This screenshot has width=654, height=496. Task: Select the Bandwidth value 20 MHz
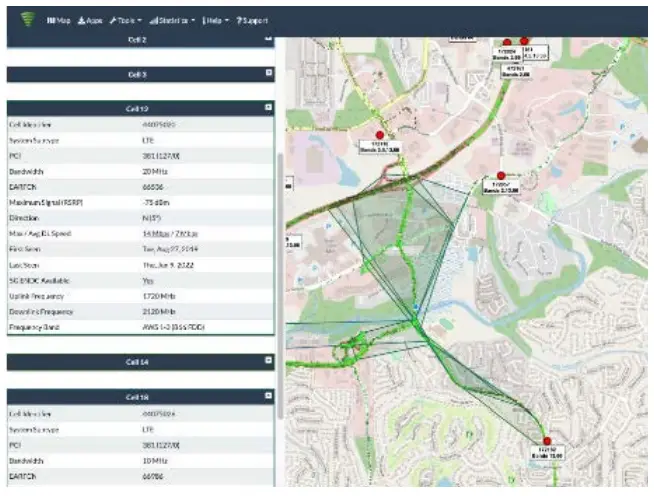pos(155,171)
